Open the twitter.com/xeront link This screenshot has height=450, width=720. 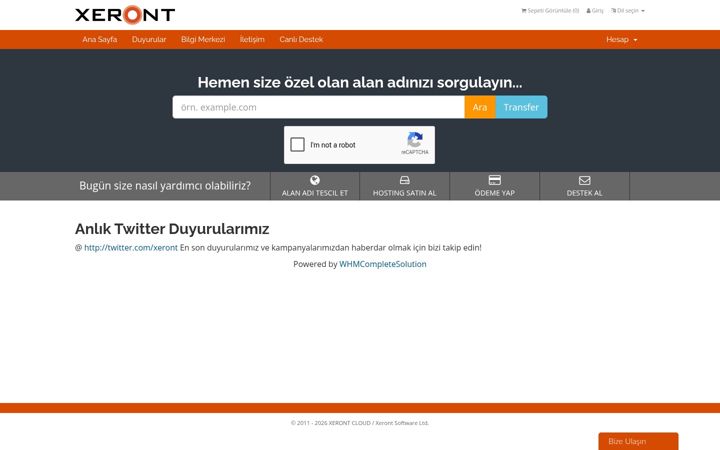(131, 248)
